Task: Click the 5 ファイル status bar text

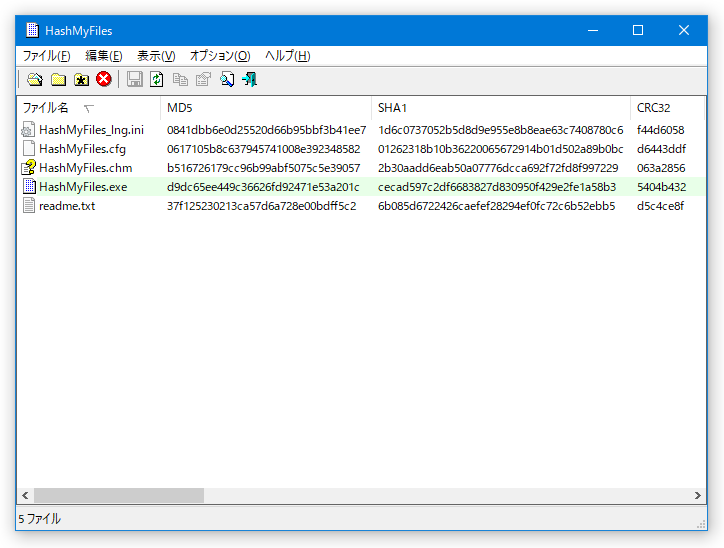Action: tap(40, 519)
